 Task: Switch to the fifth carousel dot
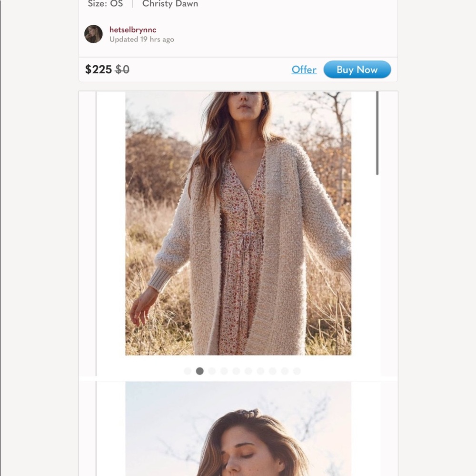click(x=236, y=371)
